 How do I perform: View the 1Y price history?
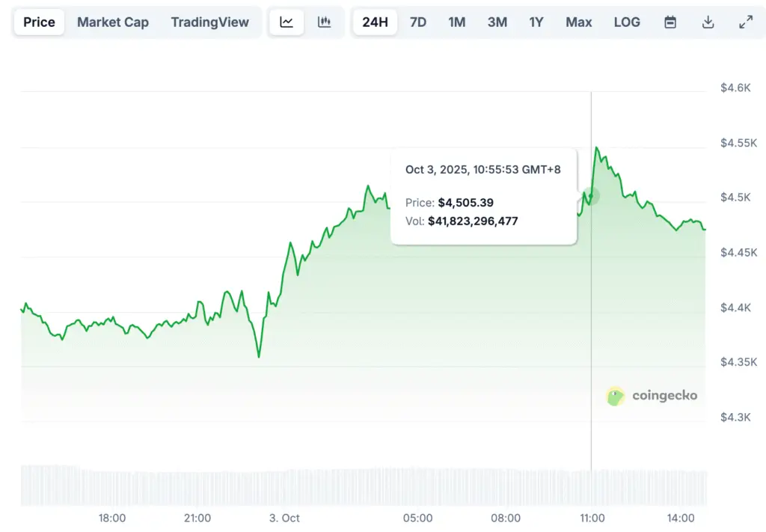[536, 22]
